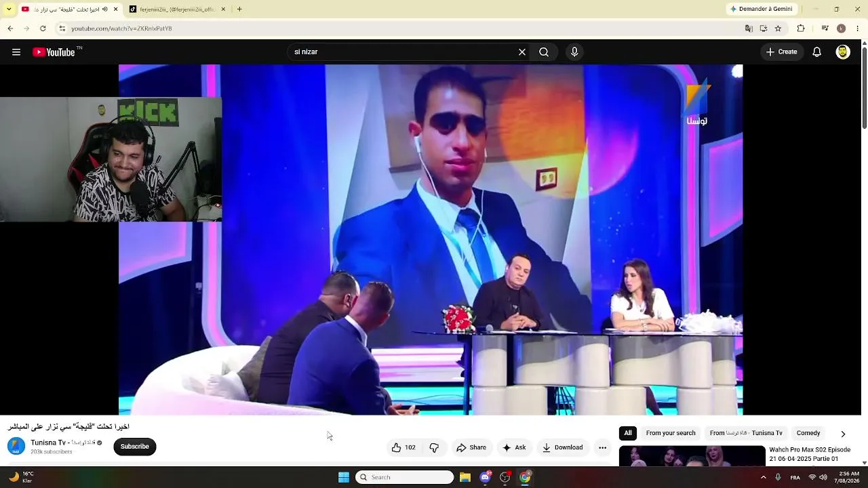Open File Explorer from taskbar
Viewport: 868px width, 488px height.
pyautogui.click(x=465, y=477)
